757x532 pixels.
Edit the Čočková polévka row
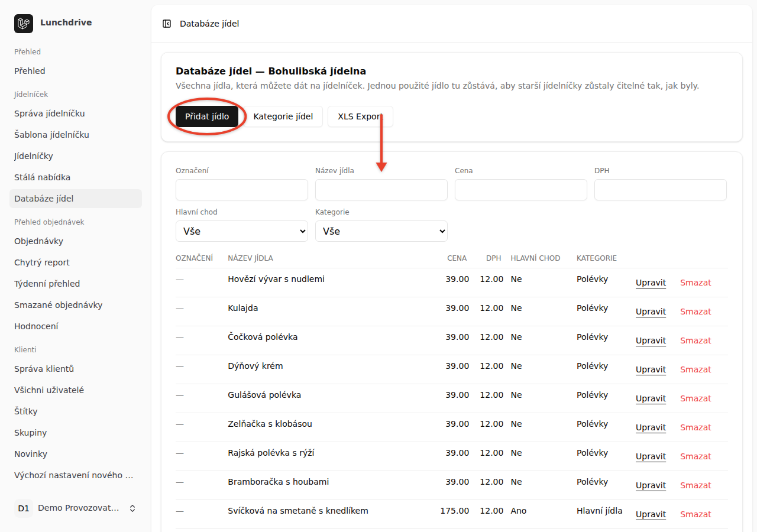click(x=651, y=340)
